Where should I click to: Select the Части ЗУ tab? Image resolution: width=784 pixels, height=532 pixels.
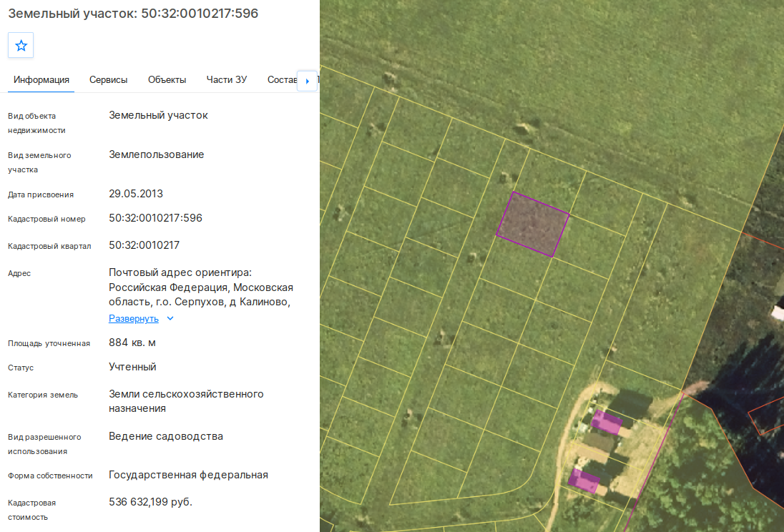click(x=227, y=80)
